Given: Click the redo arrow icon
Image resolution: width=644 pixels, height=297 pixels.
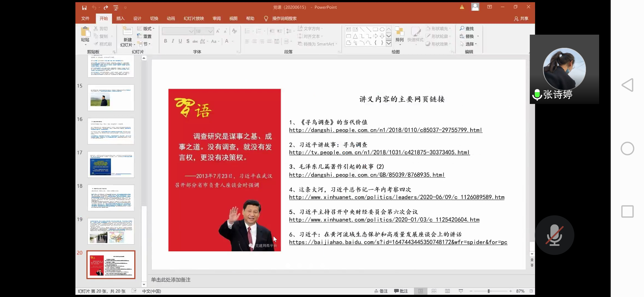Looking at the screenshot, I should [106, 8].
